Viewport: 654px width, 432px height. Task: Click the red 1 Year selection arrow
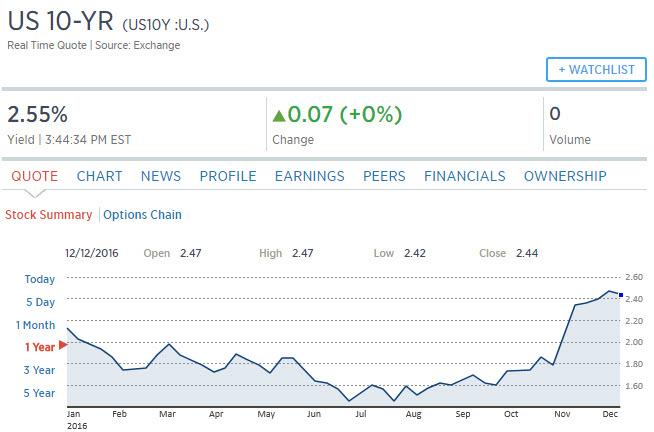point(63,345)
